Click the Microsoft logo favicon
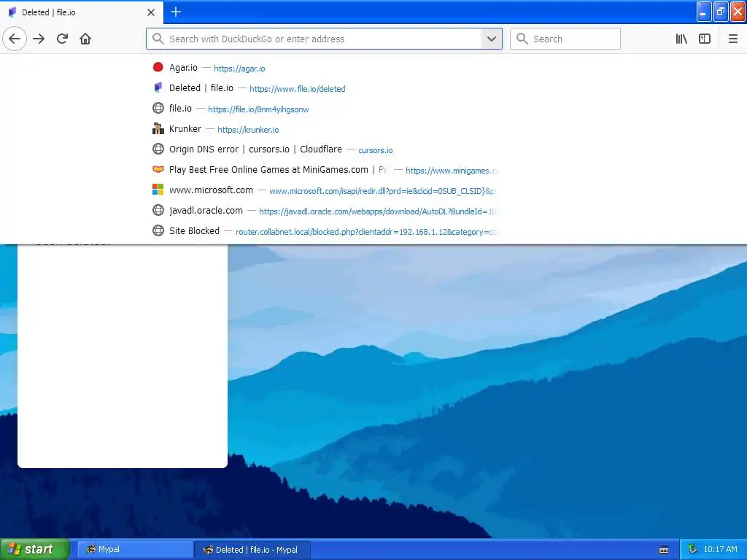The width and height of the screenshot is (747, 560). (x=158, y=190)
